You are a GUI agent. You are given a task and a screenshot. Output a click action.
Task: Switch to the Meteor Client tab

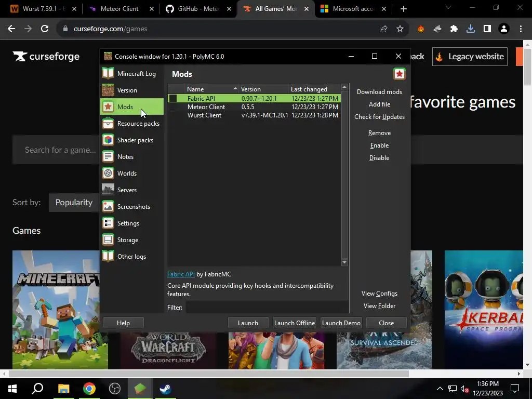[x=119, y=9]
